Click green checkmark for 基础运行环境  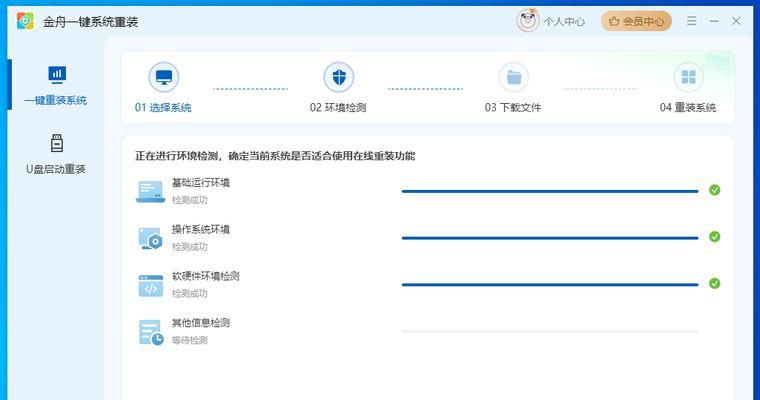point(714,190)
